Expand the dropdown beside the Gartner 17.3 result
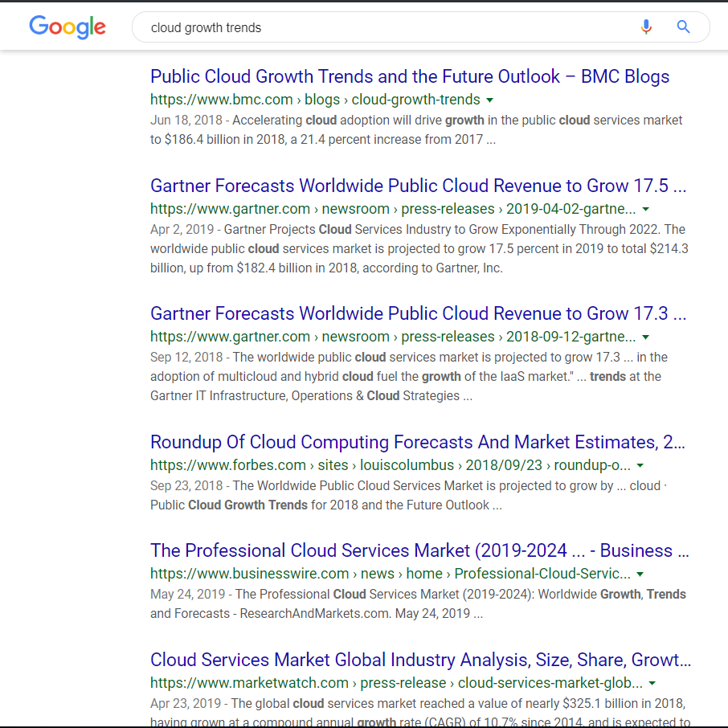Image resolution: width=728 pixels, height=728 pixels. (646, 337)
